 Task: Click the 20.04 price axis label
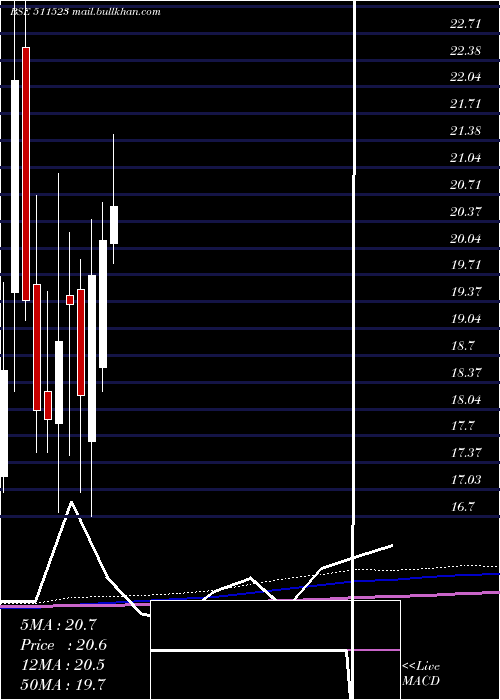point(466,238)
